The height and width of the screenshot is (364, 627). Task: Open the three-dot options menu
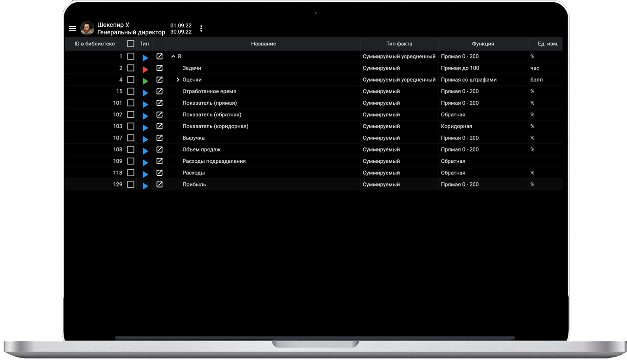[x=201, y=29]
